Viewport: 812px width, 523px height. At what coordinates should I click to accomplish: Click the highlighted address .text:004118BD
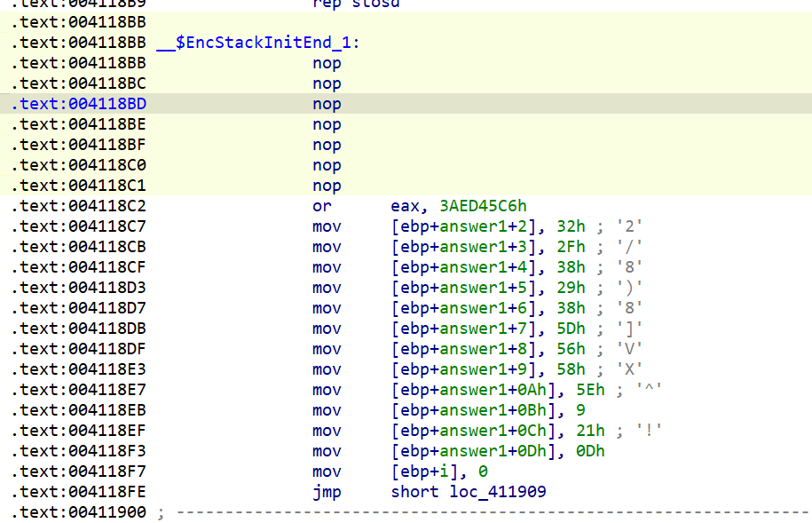(79, 104)
